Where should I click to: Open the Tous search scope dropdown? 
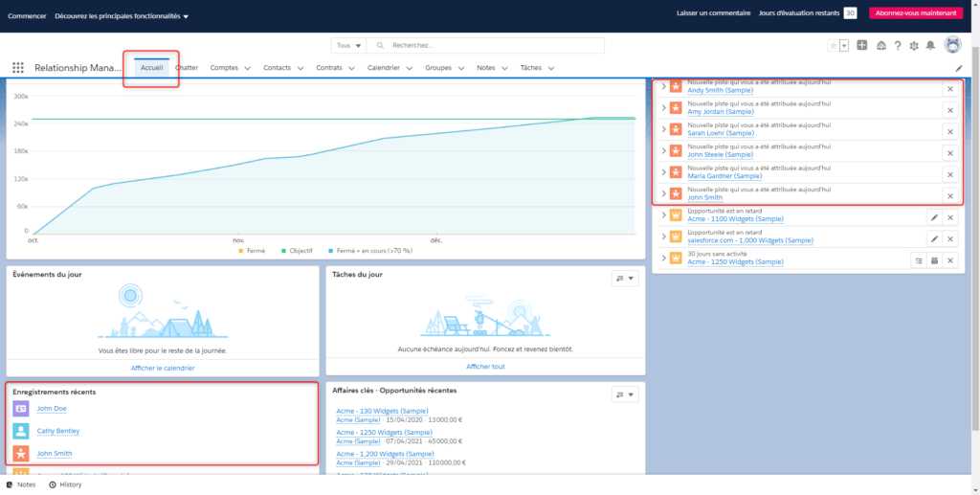coord(348,46)
